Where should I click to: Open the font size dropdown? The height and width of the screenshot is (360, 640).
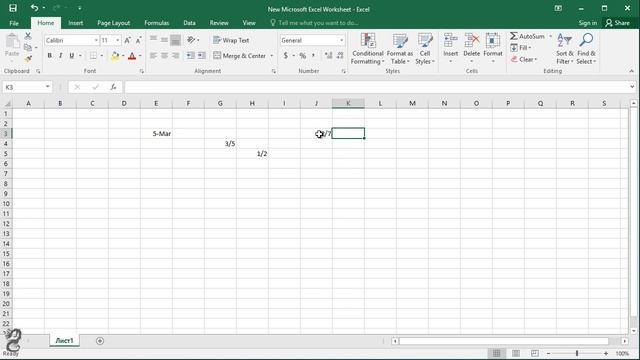(x=118, y=40)
